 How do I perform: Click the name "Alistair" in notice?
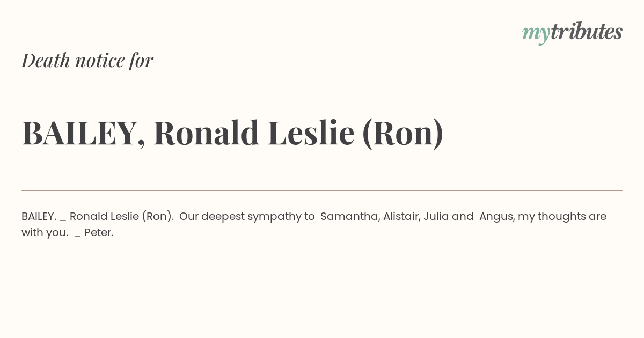click(400, 216)
